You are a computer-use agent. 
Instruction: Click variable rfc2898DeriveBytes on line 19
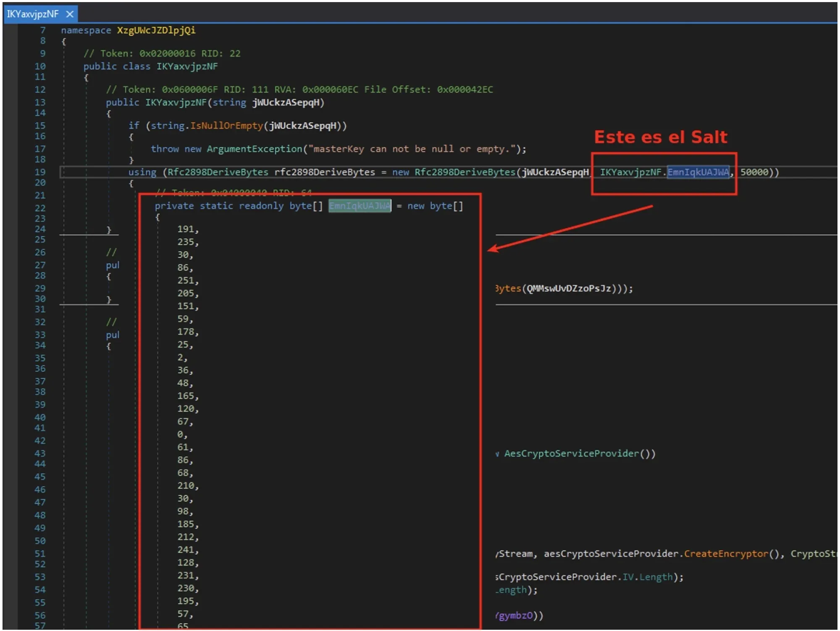click(x=325, y=172)
